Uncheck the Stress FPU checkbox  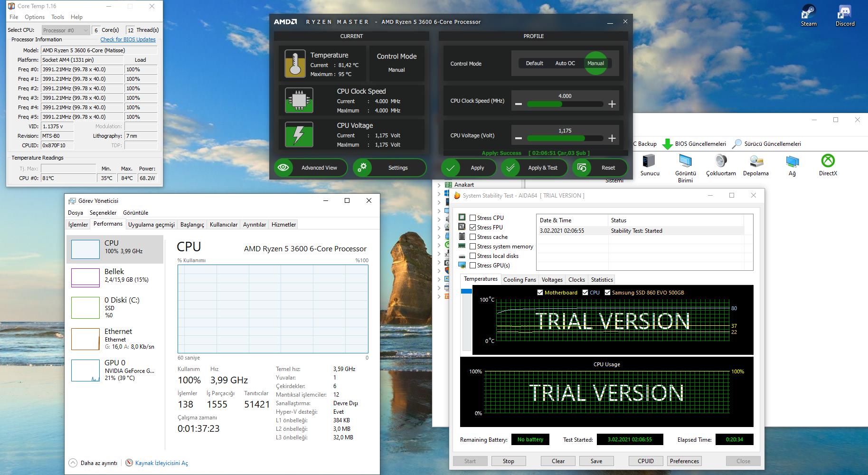click(x=472, y=228)
